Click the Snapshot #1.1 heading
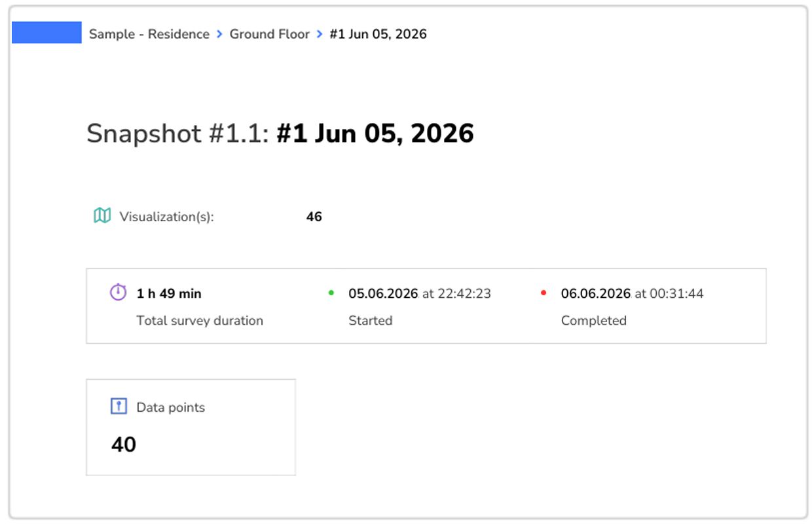This screenshot has height=525, width=812. (280, 134)
